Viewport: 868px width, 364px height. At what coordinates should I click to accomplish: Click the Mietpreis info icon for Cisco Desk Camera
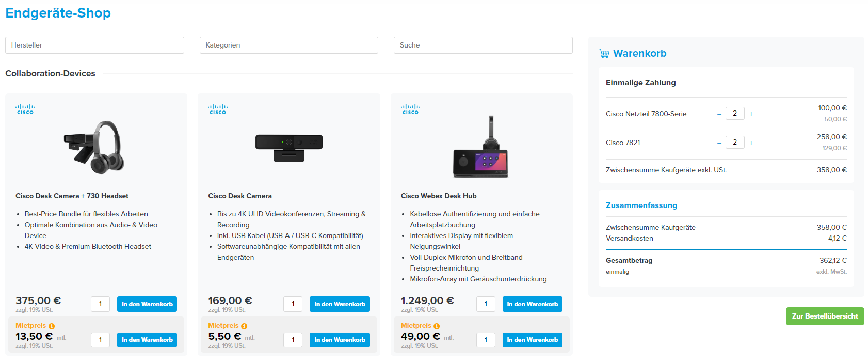coord(244,326)
